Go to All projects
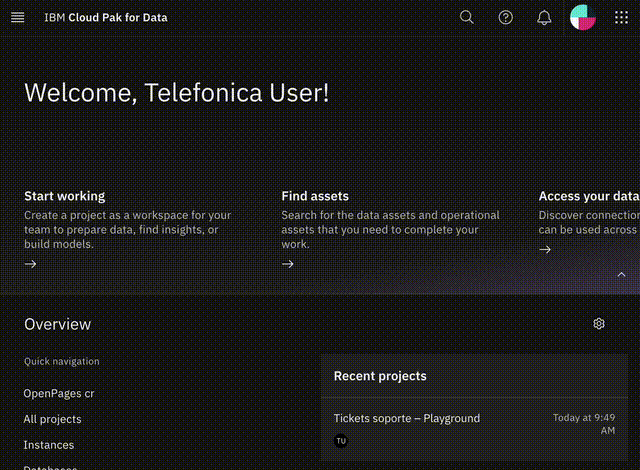The width and height of the screenshot is (640, 470). pyautogui.click(x=52, y=419)
